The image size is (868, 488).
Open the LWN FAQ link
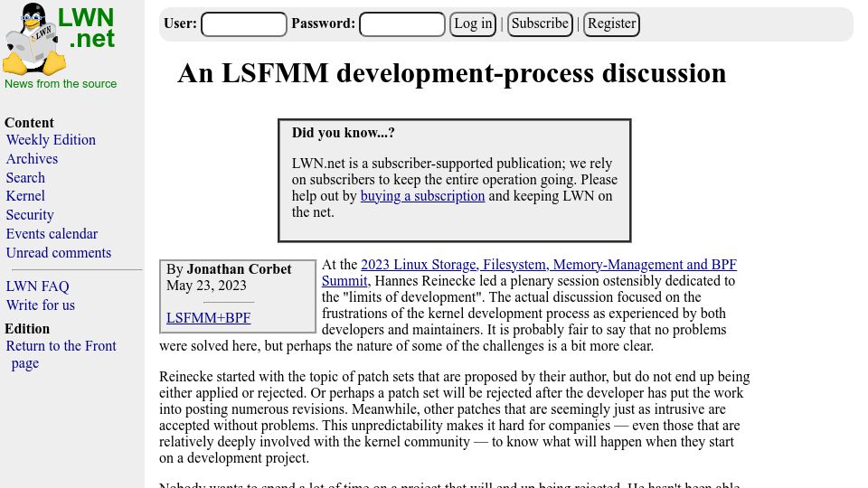click(38, 286)
